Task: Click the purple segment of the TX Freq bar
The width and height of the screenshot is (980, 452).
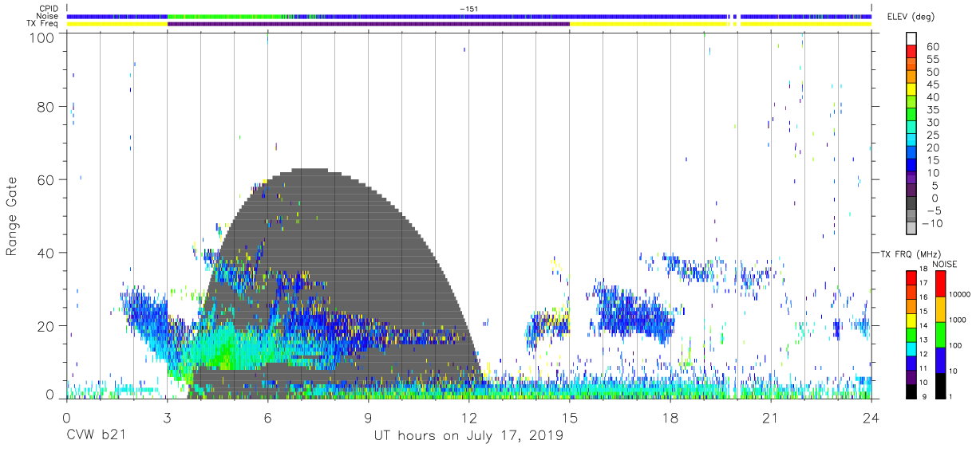Action: pos(368,24)
